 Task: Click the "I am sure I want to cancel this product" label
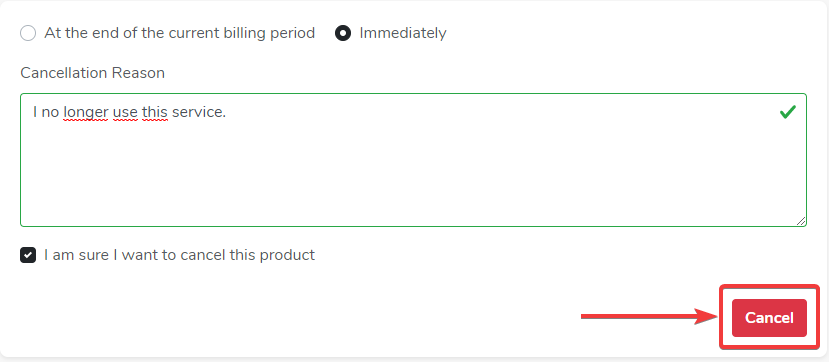pyautogui.click(x=180, y=255)
